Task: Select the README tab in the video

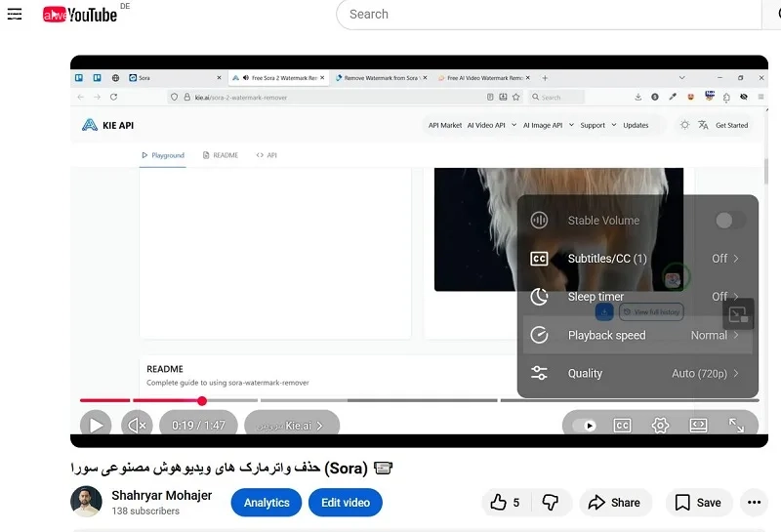Action: point(221,155)
